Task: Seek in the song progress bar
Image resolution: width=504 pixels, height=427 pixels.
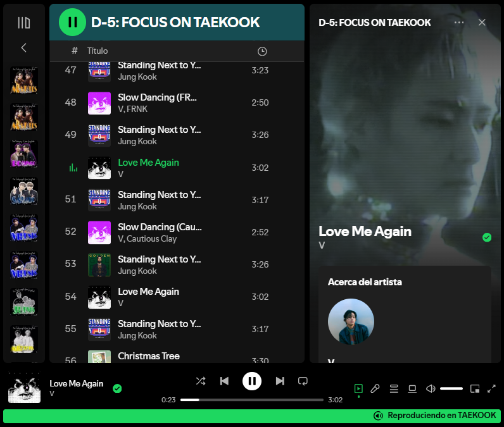Action: pyautogui.click(x=251, y=400)
